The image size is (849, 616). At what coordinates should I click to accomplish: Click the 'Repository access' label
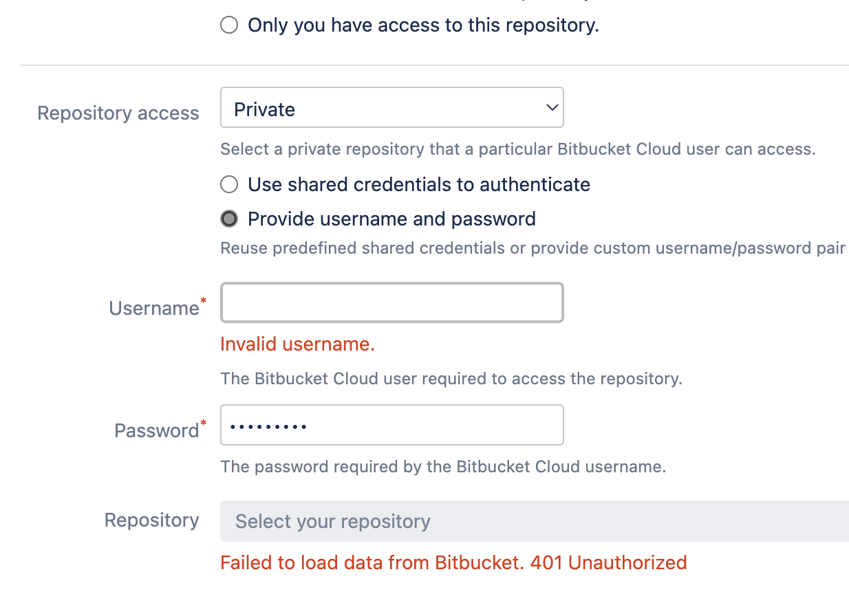(118, 113)
